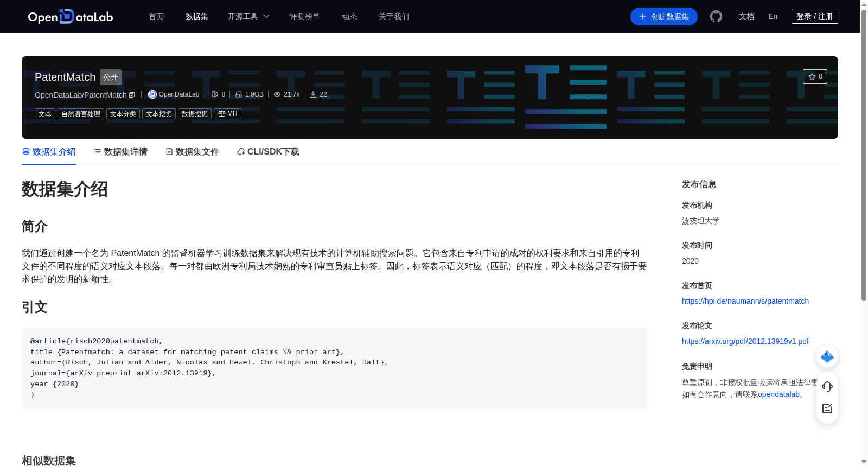Image resolution: width=868 pixels, height=467 pixels.
Task: Click the views eye icon 21.7k
Action: pos(277,94)
